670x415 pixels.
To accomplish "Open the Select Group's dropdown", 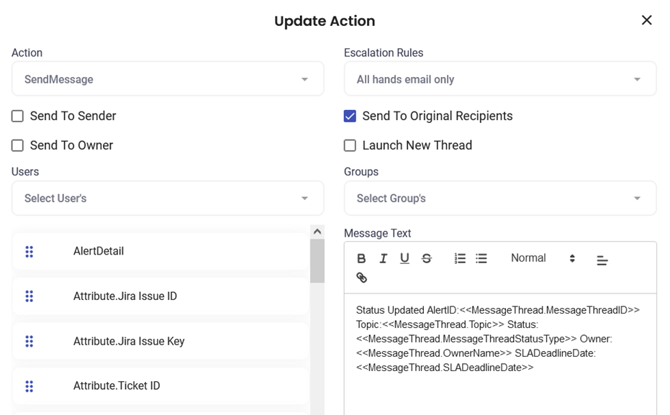I will (499, 198).
